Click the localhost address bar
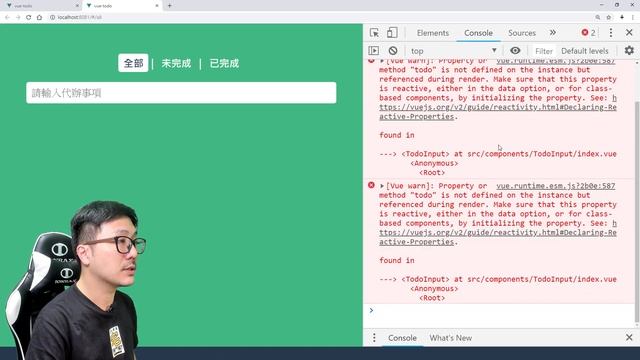Image resolution: width=640 pixels, height=360 pixels. point(318,17)
